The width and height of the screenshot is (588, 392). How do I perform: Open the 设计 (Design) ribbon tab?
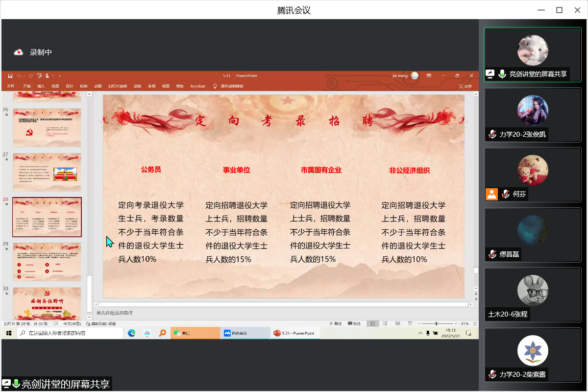[x=70, y=86]
